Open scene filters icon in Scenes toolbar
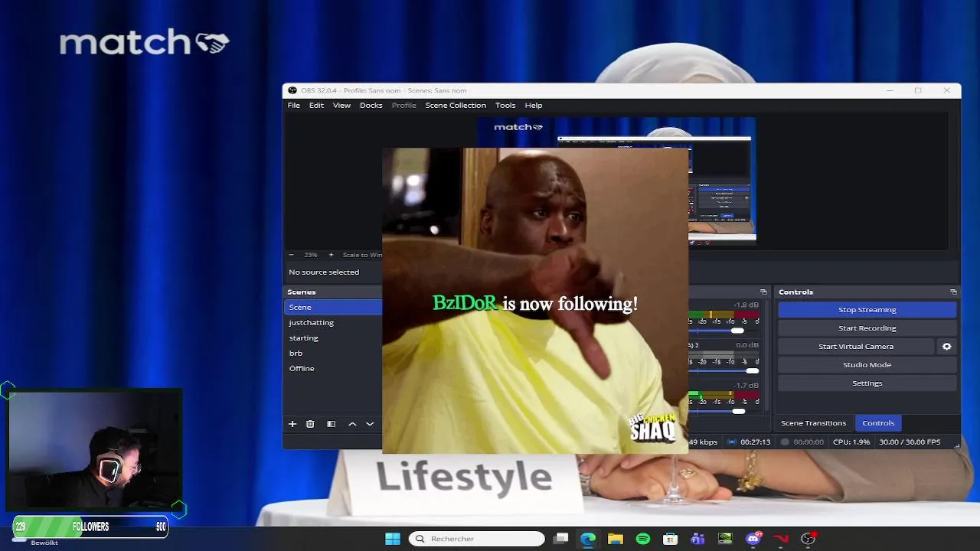980x551 pixels. click(x=331, y=423)
